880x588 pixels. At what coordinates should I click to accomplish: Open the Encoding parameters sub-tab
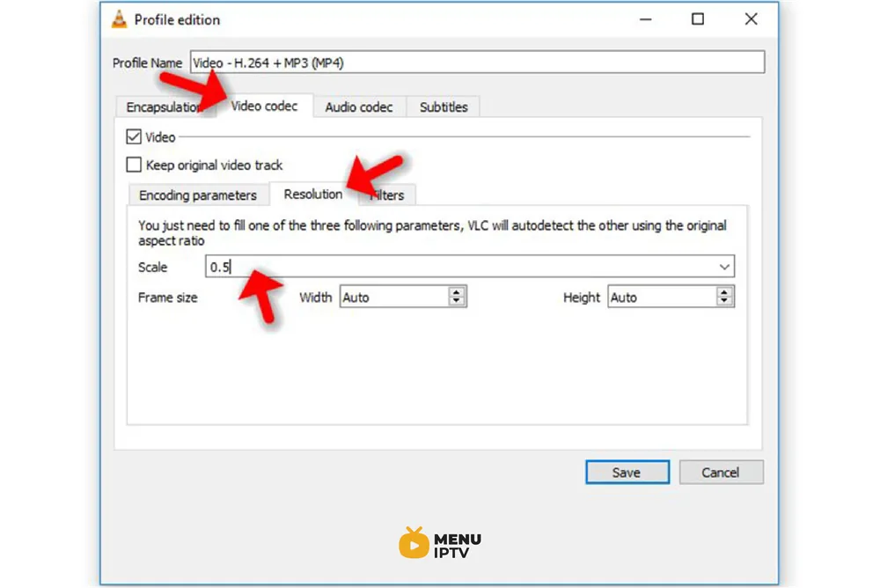click(x=197, y=195)
